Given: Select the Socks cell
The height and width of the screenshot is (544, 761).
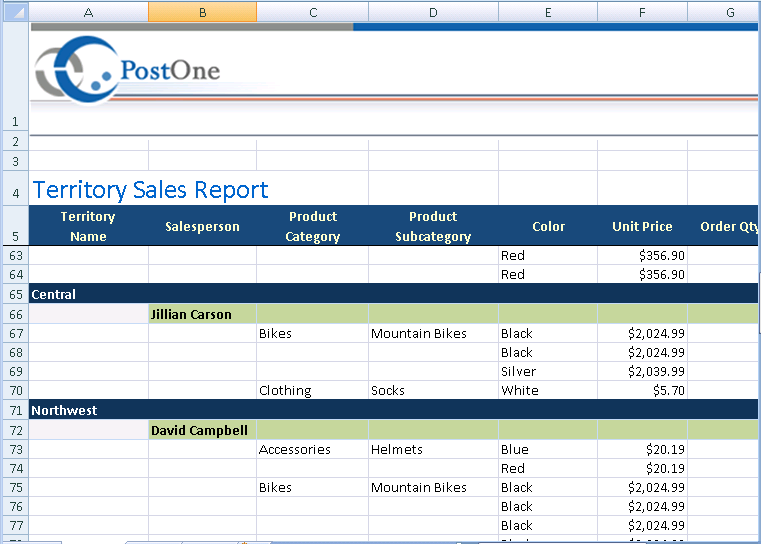Looking at the screenshot, I should (433, 390).
